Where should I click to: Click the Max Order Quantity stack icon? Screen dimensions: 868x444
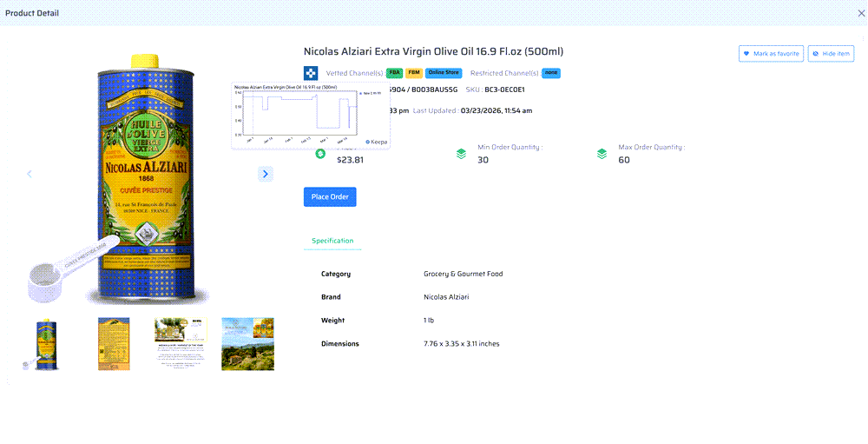click(602, 154)
